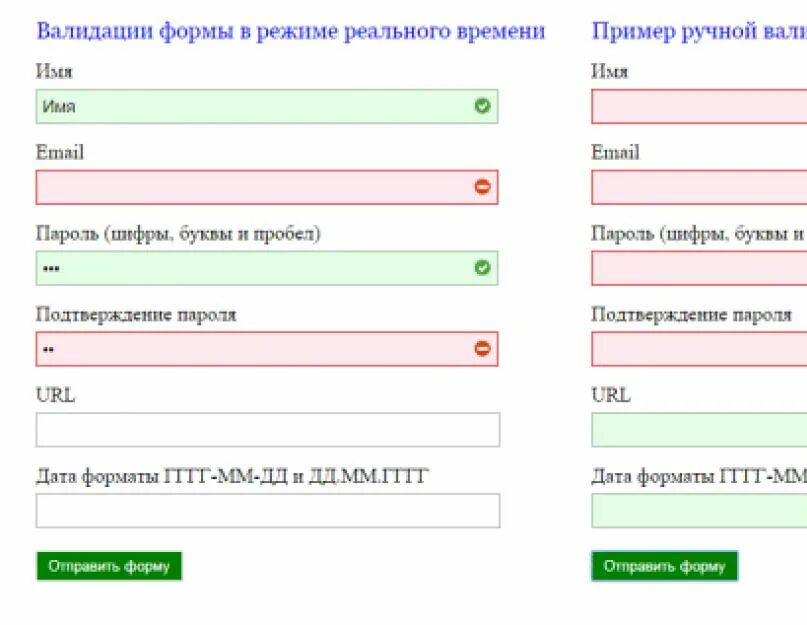Click the heading Валидации формы в режиме реального времени
This screenshot has height=625, width=807.
291,31
